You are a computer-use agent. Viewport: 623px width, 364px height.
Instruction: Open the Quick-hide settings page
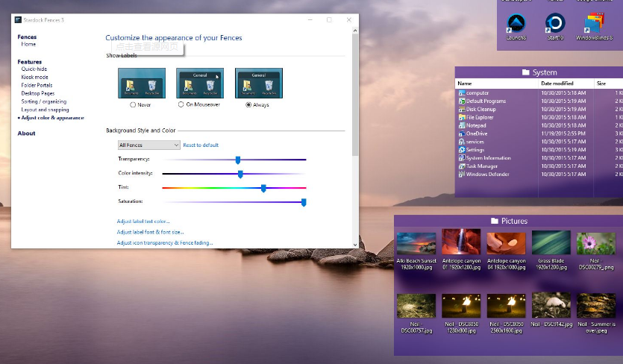(34, 69)
